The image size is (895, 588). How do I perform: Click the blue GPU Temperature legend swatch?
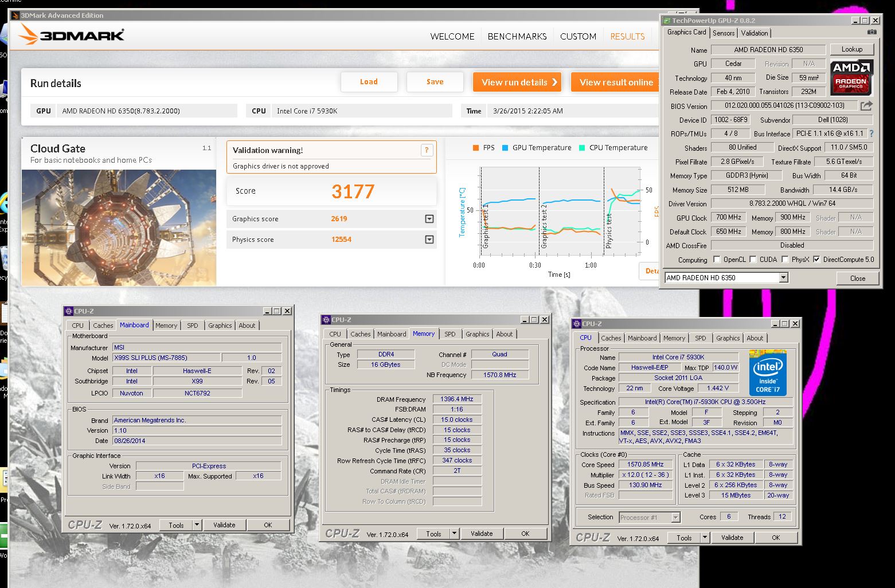pyautogui.click(x=505, y=148)
